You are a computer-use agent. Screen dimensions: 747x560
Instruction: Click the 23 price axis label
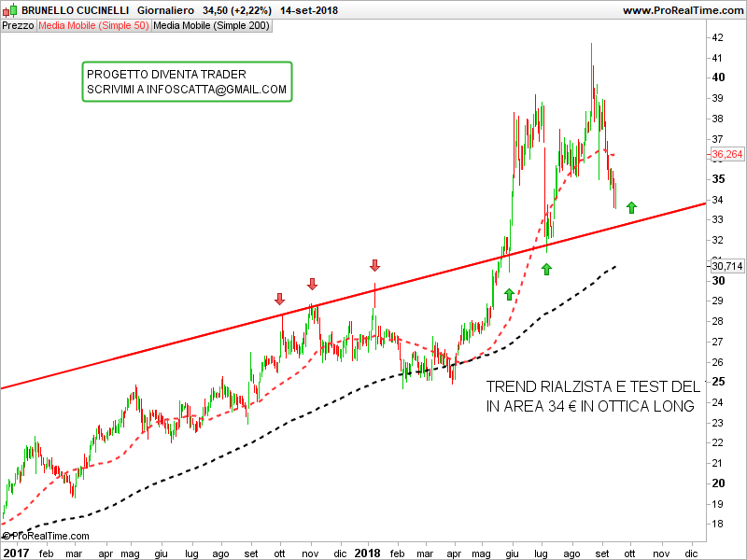(717, 423)
